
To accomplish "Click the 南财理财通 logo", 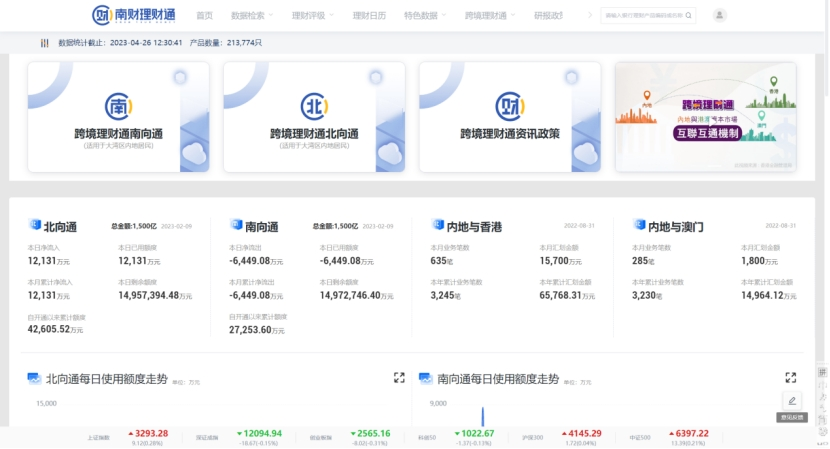I will point(133,15).
